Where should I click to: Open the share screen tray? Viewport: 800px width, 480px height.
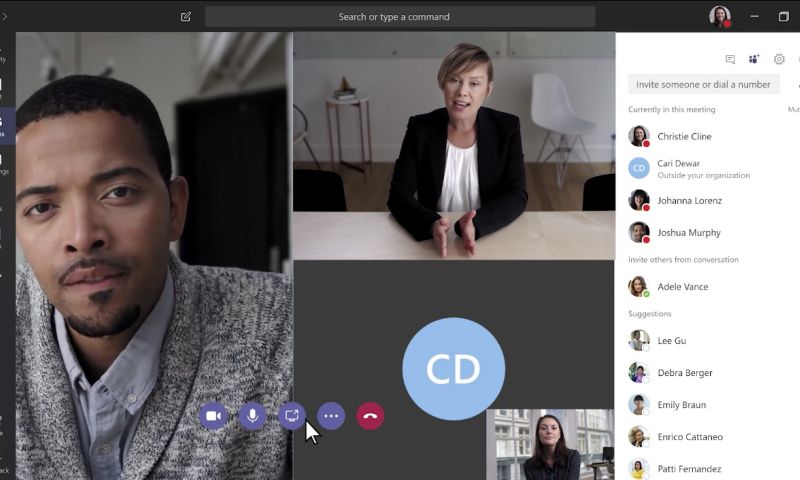[x=292, y=416]
